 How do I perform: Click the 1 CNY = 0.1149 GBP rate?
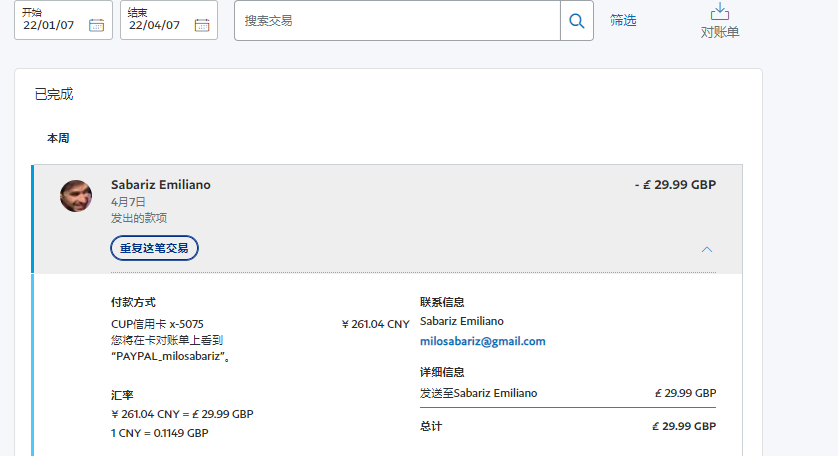(x=160, y=433)
